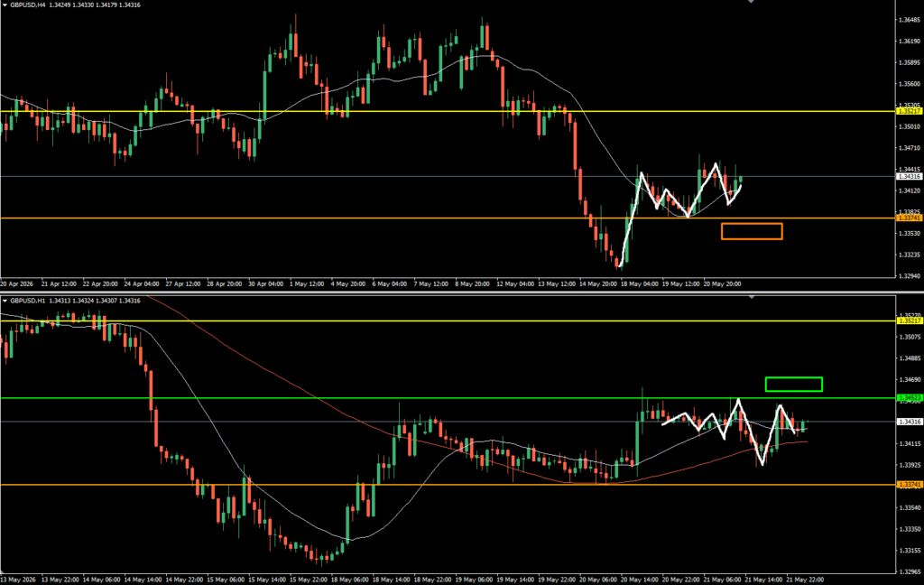Click the 14 May 14:00 time label

tap(143, 580)
